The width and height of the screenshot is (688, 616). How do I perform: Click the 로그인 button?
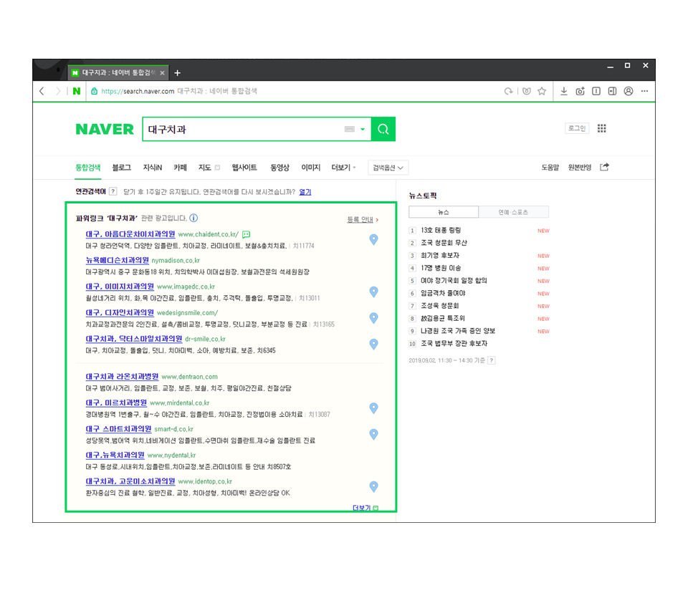click(x=576, y=128)
